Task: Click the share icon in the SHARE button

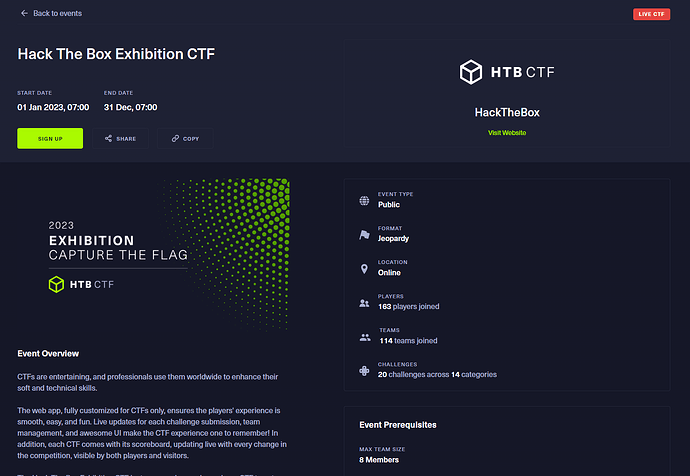Action: (x=108, y=139)
